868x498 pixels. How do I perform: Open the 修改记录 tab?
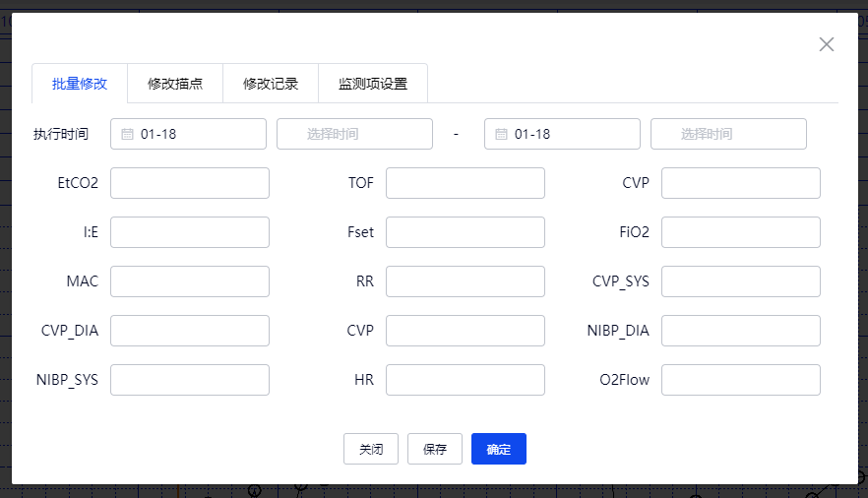click(x=271, y=84)
